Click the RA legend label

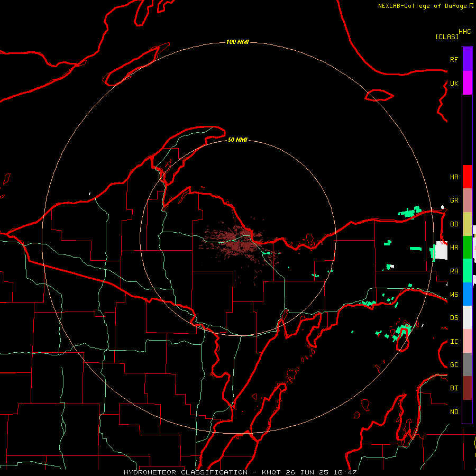click(x=454, y=271)
